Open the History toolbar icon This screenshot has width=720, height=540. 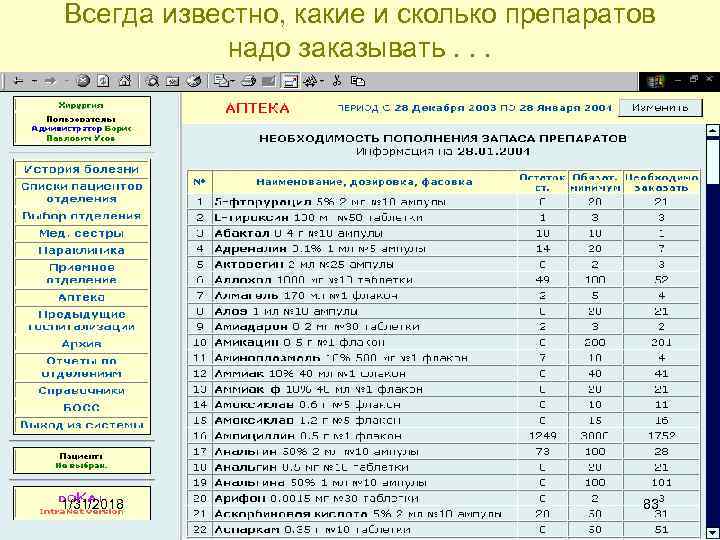click(x=193, y=81)
